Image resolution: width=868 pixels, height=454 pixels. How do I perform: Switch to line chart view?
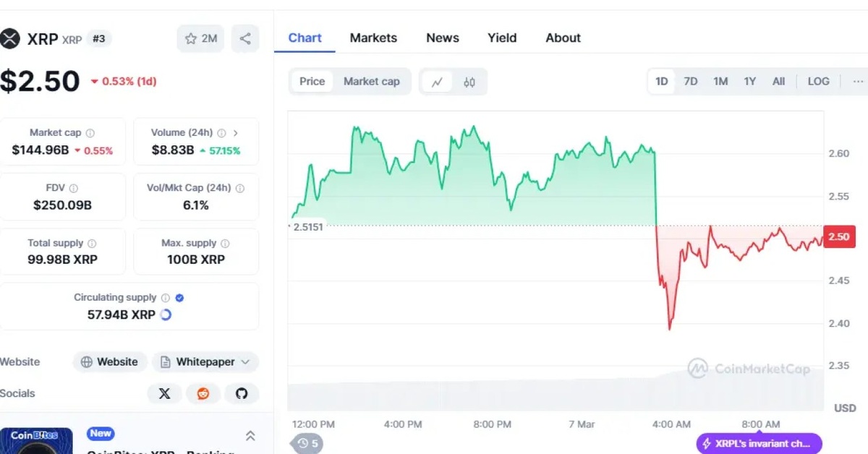(x=437, y=82)
